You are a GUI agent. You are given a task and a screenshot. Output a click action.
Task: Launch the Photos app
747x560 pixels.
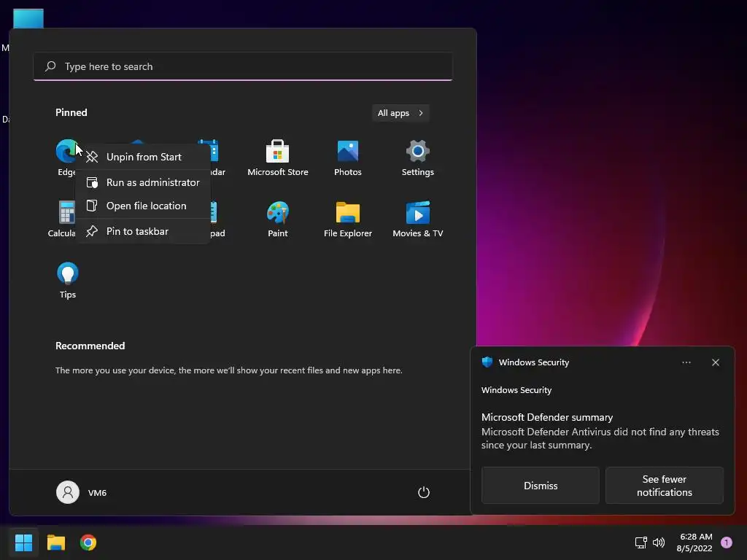click(348, 158)
